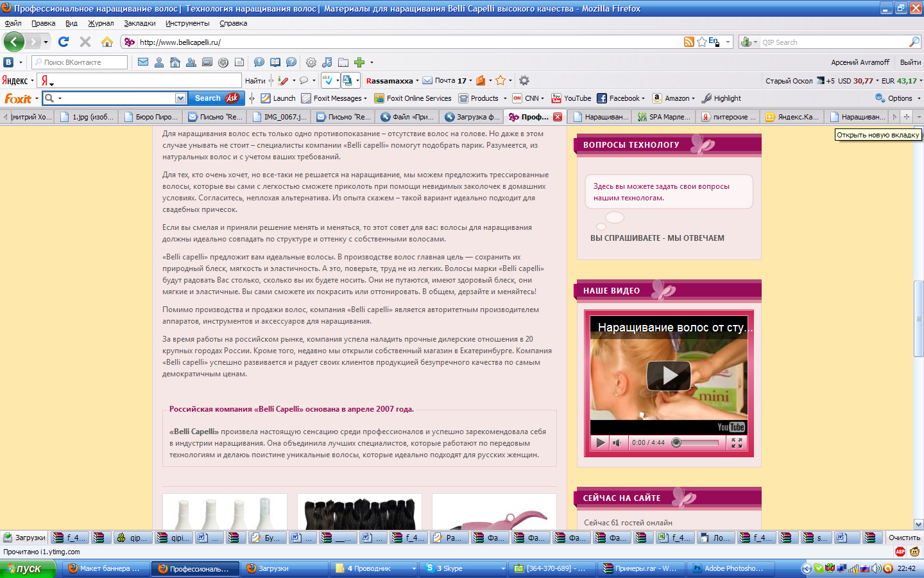Switch to the 'питерские' Yandex tab
Screen dimensions: 924x578
(x=728, y=117)
